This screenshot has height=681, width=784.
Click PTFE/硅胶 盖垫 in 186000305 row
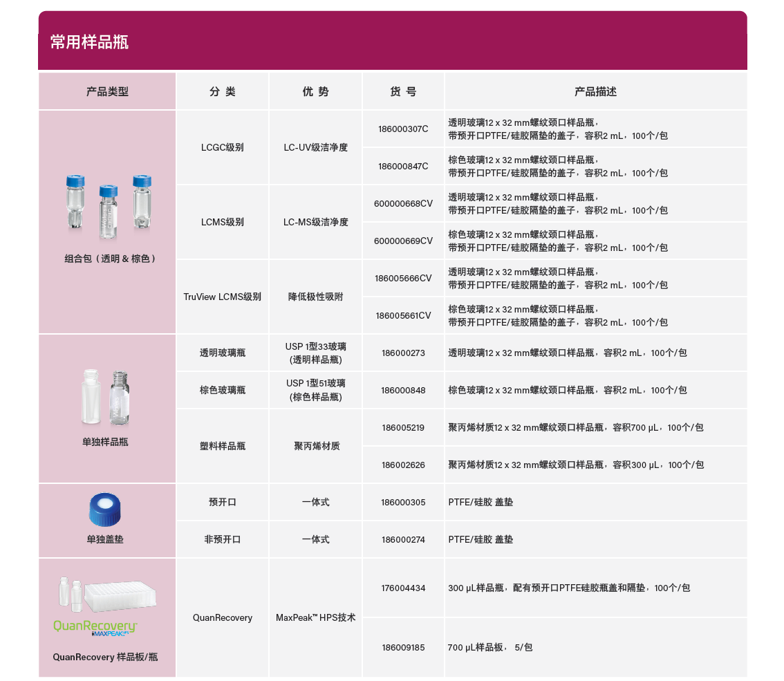pos(480,502)
